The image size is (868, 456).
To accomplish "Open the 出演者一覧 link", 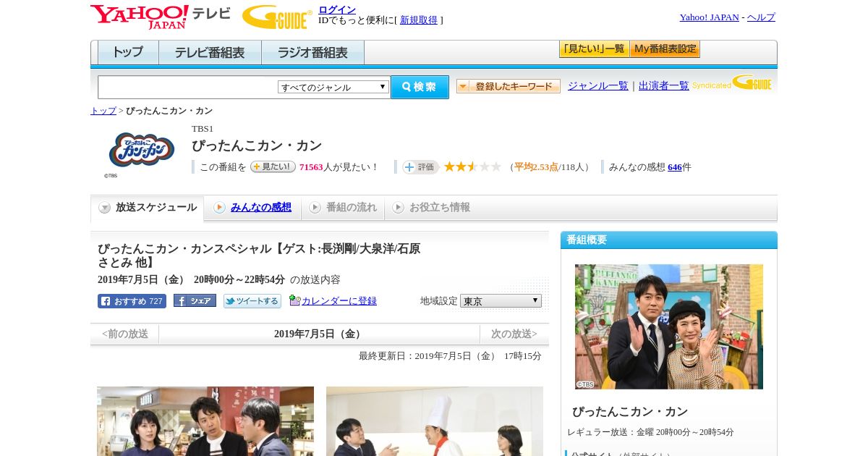I will coord(664,86).
